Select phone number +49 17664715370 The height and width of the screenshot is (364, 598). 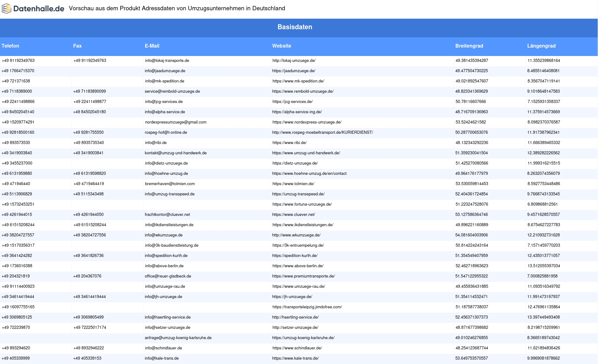coord(18,71)
